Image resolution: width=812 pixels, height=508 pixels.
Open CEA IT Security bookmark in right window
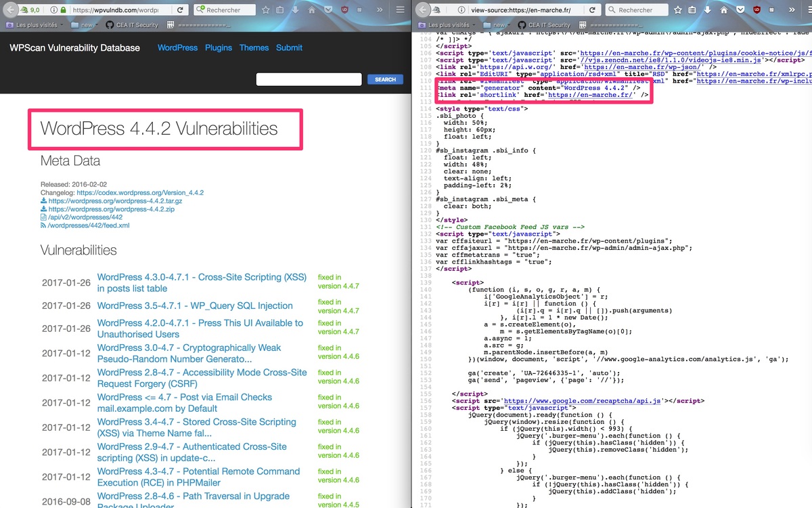543,25
